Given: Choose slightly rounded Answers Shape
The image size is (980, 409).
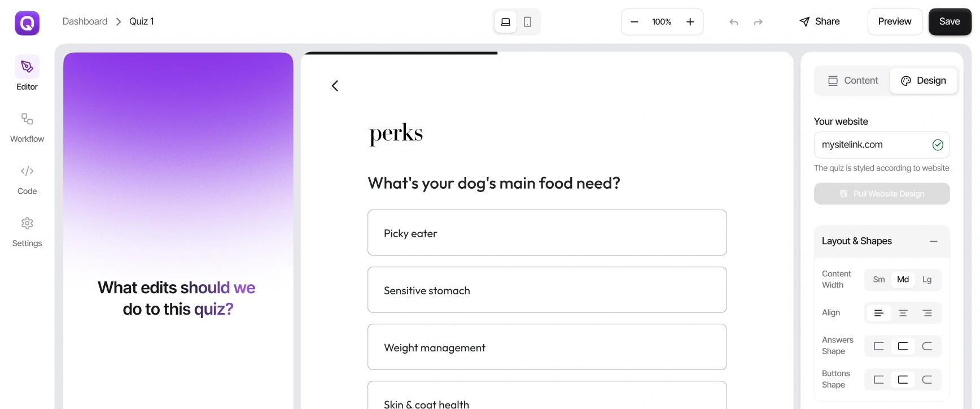Looking at the screenshot, I should (x=903, y=346).
